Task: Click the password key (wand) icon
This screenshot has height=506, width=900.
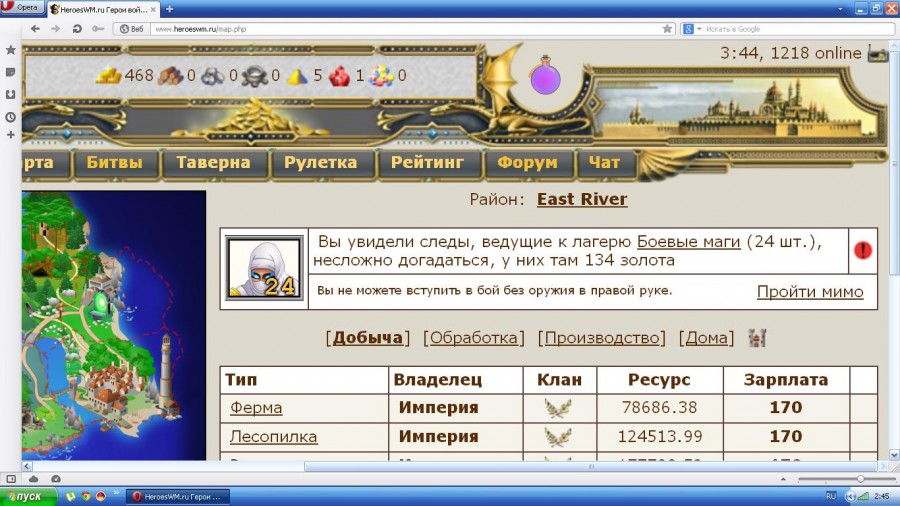Action: [98, 29]
